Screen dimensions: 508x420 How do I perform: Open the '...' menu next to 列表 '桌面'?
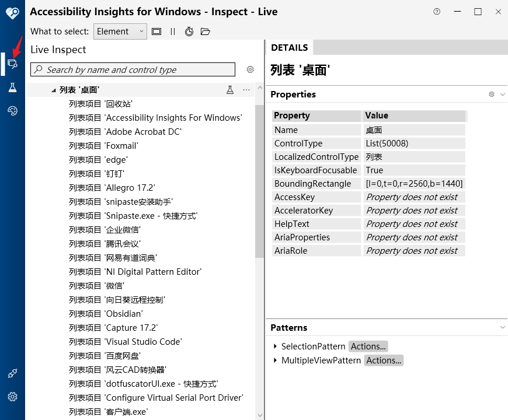click(x=246, y=90)
